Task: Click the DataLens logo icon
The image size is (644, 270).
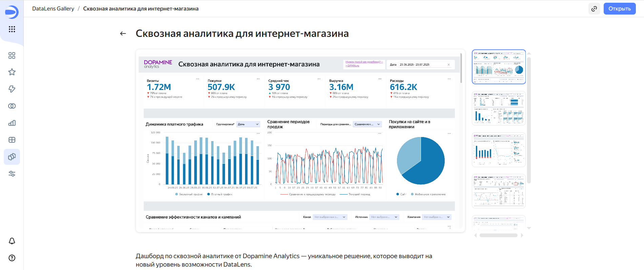Action: pyautogui.click(x=12, y=12)
